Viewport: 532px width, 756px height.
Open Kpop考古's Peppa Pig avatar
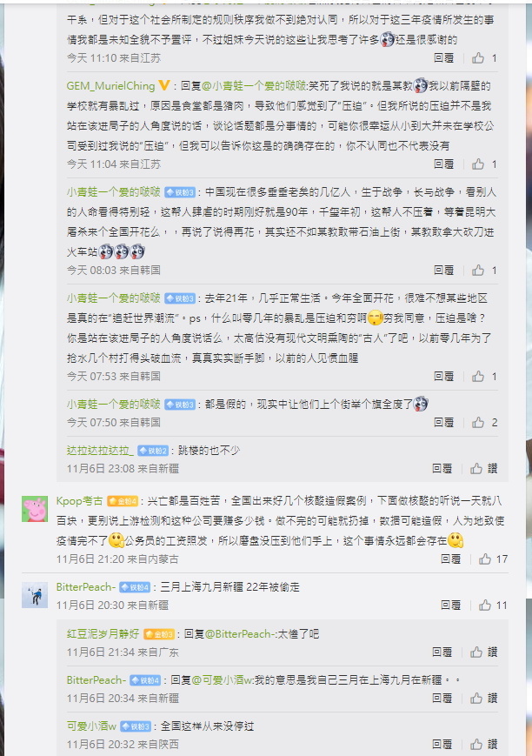coord(35,509)
